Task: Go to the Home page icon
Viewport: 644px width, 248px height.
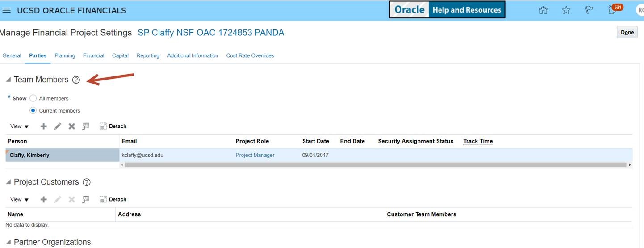Action: [543, 10]
